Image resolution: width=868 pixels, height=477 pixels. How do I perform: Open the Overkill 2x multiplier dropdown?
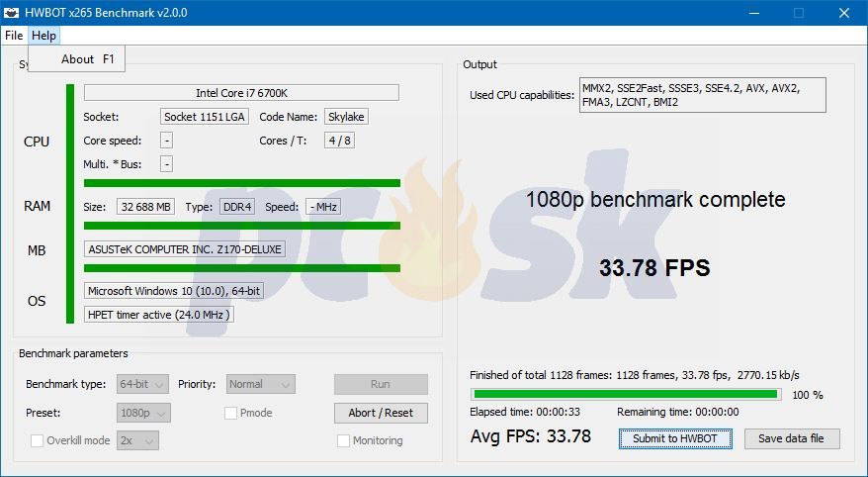137,440
